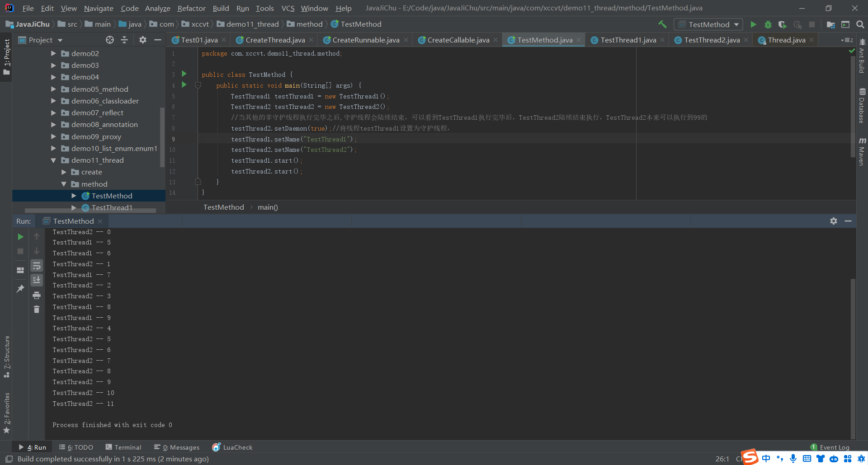Click the up-arrow icon in Run console
The height and width of the screenshot is (465, 868).
click(37, 236)
